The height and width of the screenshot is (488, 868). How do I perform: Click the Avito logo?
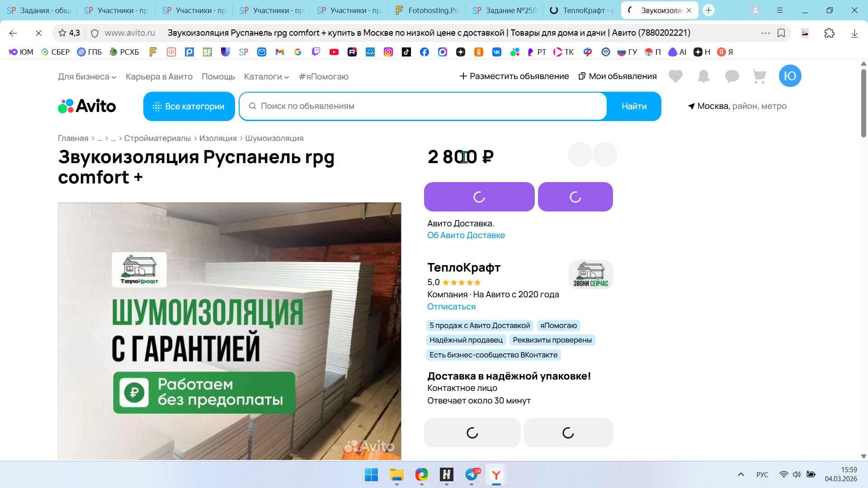[87, 106]
